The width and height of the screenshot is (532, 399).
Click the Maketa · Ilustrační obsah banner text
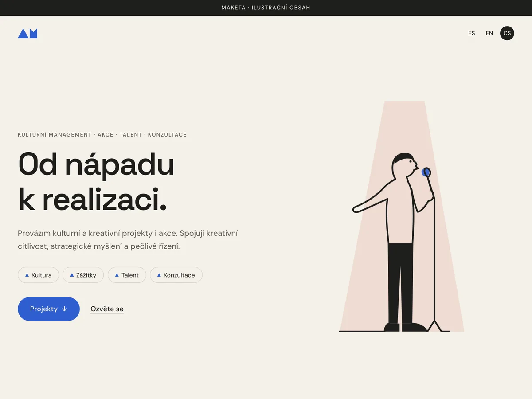click(266, 8)
